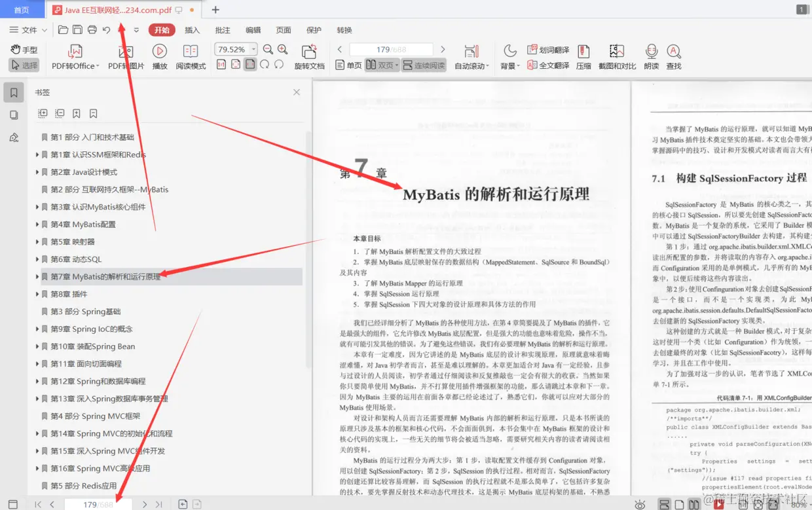812x510 pixels.
Task: Start slideshow with 播放 button
Action: pos(160,57)
